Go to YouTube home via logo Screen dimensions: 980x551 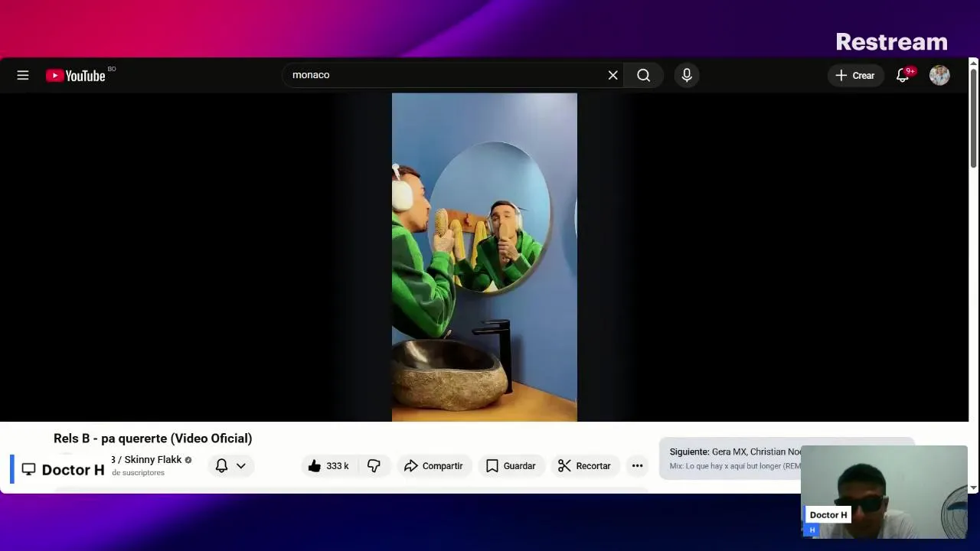[x=75, y=75]
